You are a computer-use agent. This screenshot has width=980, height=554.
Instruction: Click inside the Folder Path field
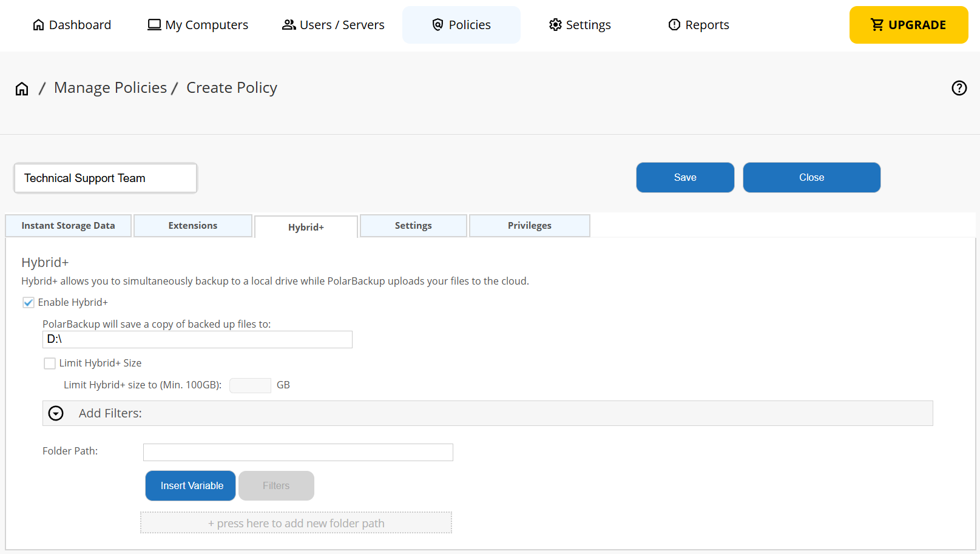click(297, 452)
